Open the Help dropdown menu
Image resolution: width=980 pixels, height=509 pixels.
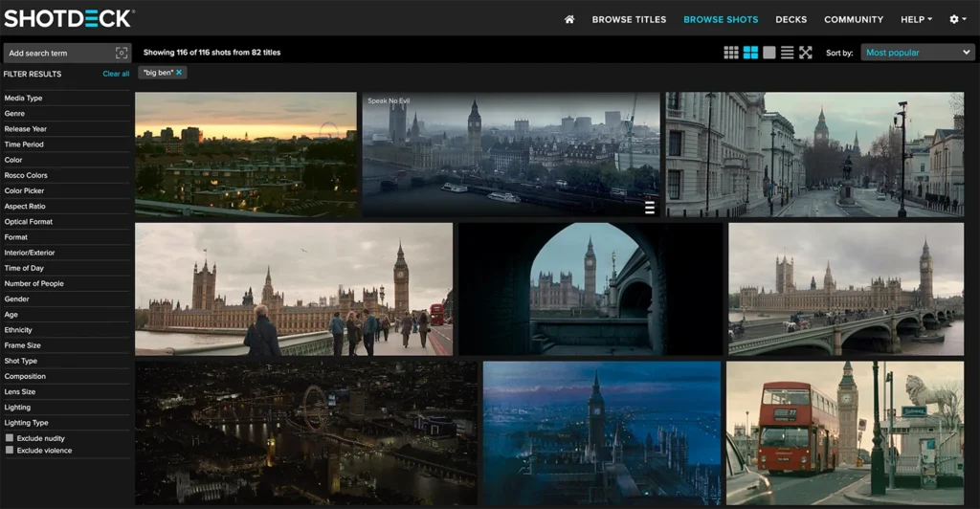coord(916,19)
